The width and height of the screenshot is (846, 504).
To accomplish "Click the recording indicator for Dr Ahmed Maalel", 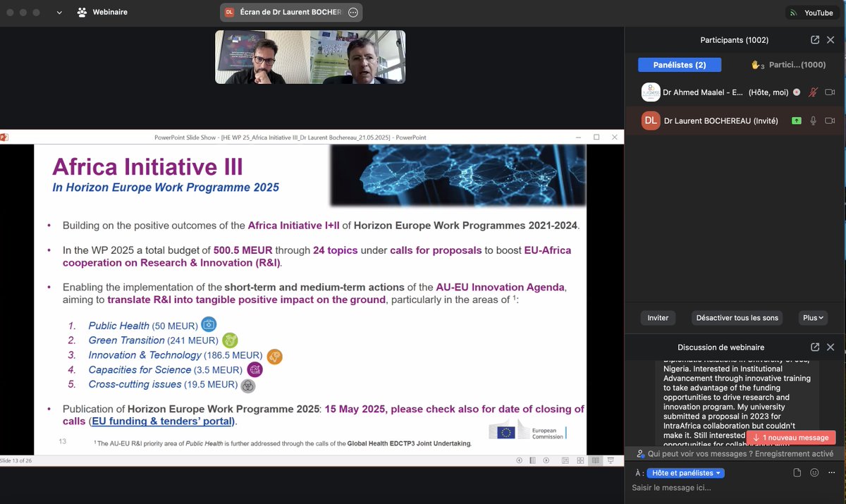I will tap(797, 92).
